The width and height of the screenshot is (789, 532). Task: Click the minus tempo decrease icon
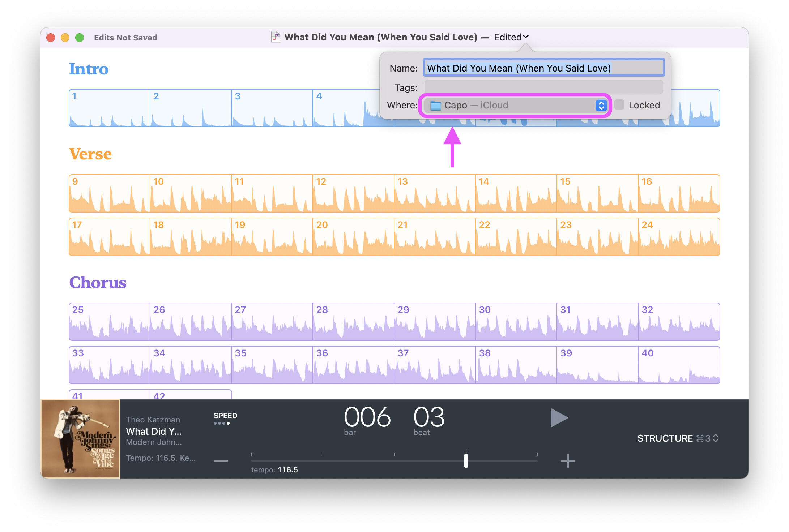point(221,461)
